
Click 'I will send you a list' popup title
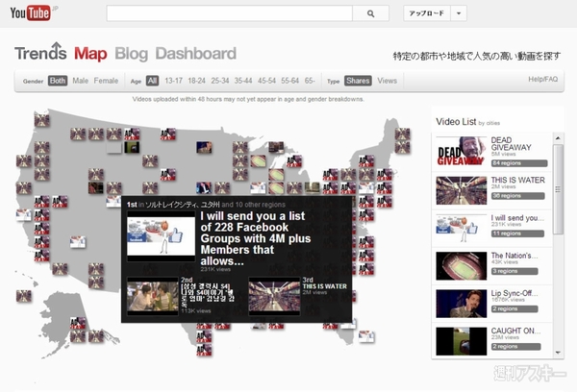[256, 238]
